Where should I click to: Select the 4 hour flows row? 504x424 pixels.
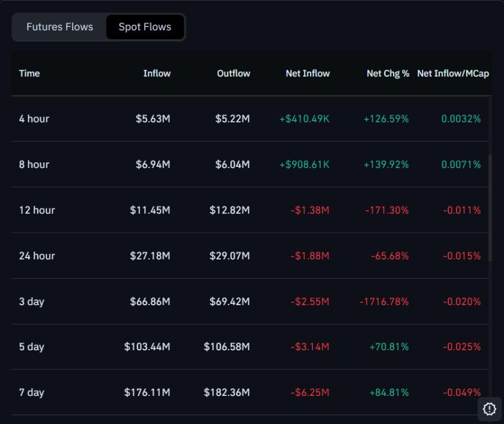pyautogui.click(x=252, y=118)
